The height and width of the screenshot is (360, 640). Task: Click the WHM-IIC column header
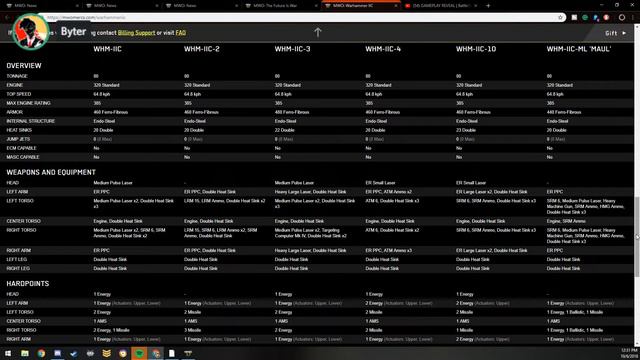click(x=107, y=49)
